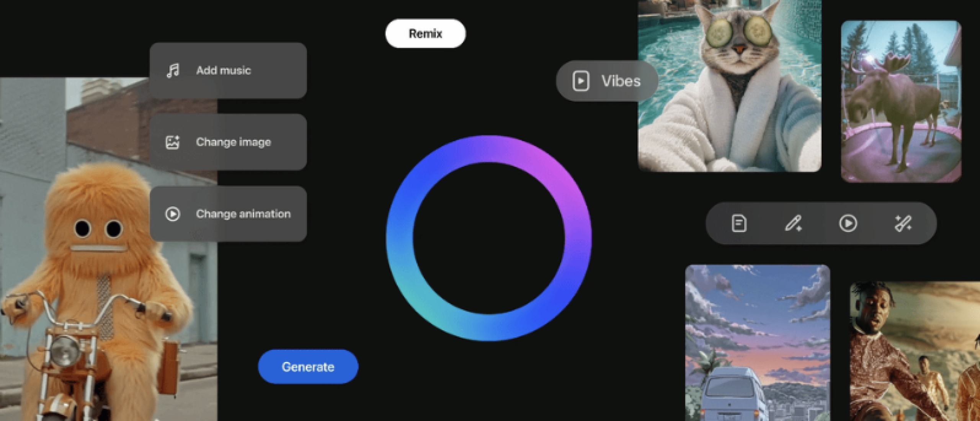Choose the Add music option
The image size is (980, 421).
click(x=228, y=70)
